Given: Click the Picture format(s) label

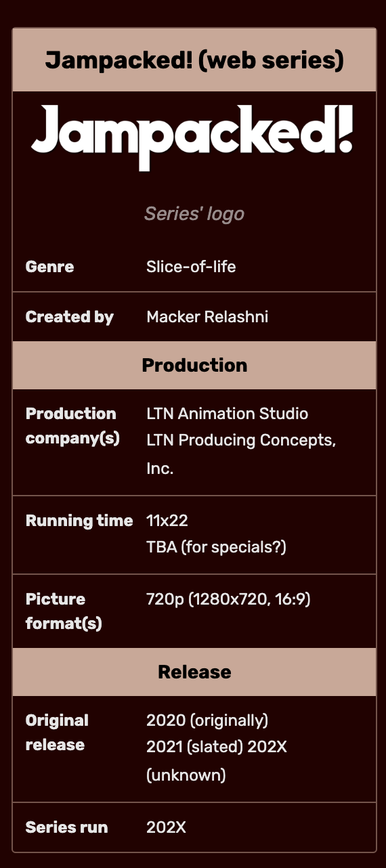Looking at the screenshot, I should pos(64,611).
